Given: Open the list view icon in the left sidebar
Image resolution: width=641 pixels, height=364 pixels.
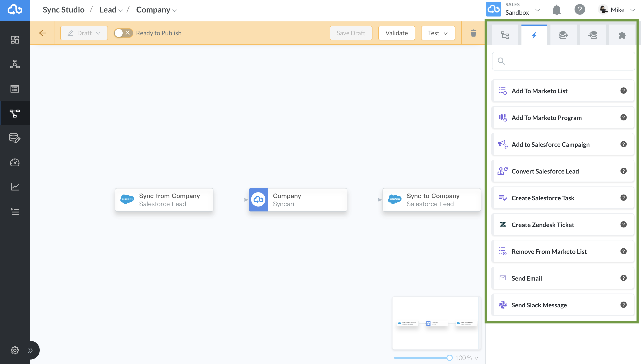Looking at the screenshot, I should pyautogui.click(x=15, y=89).
